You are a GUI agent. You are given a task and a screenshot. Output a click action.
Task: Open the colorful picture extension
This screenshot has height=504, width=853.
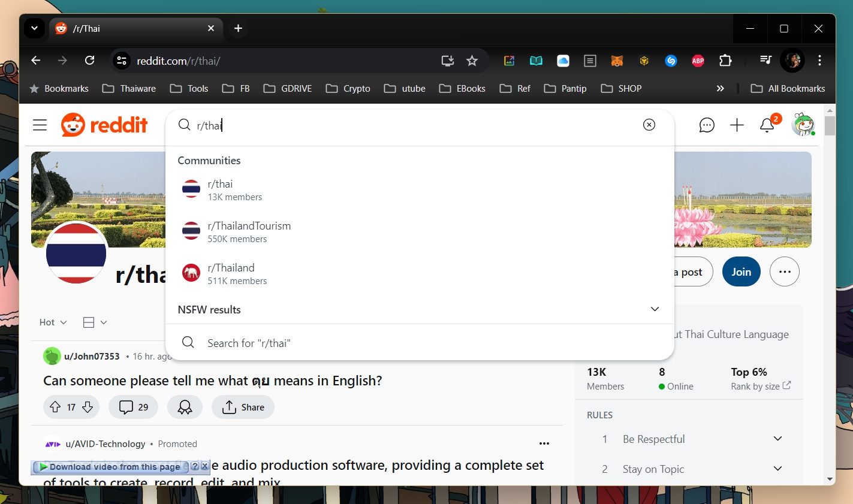pos(509,61)
